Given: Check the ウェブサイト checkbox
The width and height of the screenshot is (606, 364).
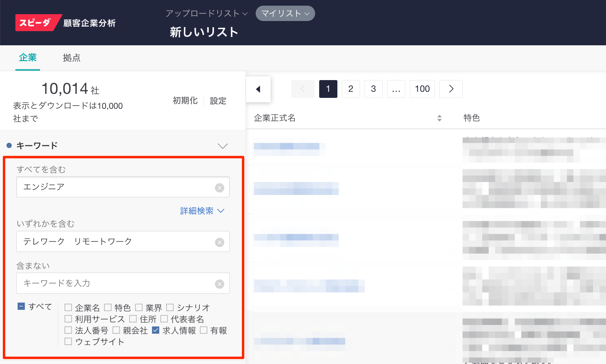Looking at the screenshot, I should coord(68,341).
